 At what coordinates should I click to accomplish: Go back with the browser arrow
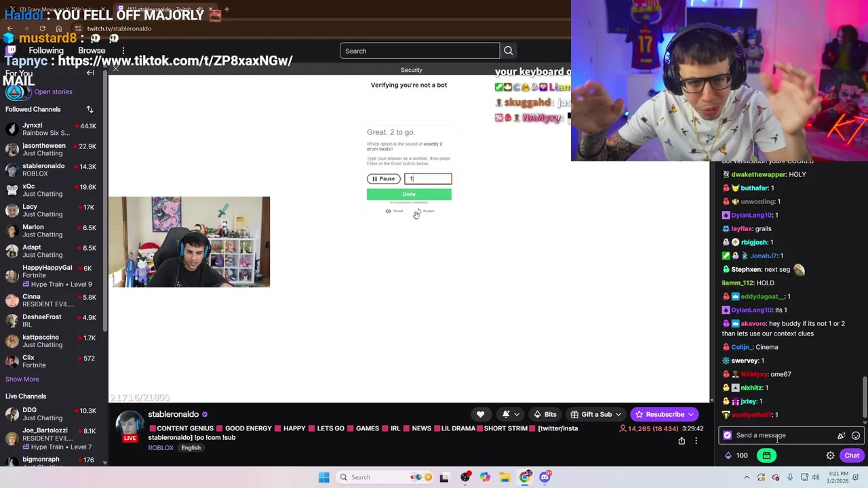coord(9,28)
